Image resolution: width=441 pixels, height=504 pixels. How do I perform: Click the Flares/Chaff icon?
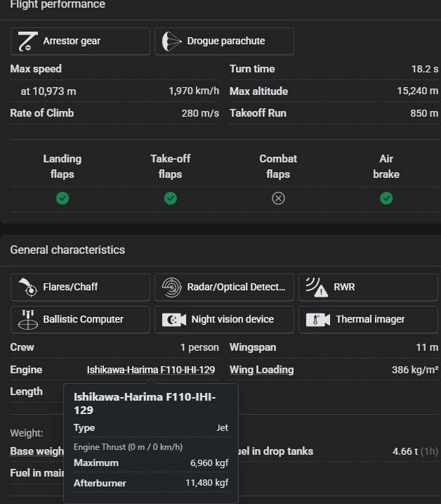coord(27,287)
